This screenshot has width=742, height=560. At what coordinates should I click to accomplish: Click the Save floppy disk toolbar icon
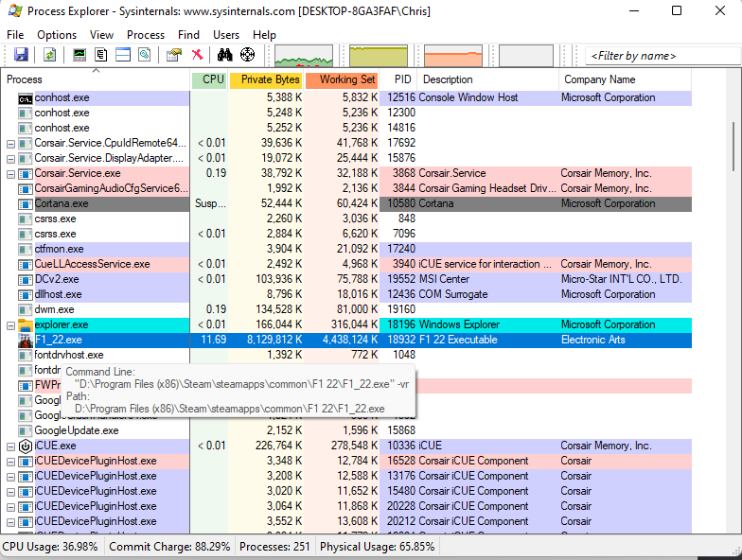21,55
